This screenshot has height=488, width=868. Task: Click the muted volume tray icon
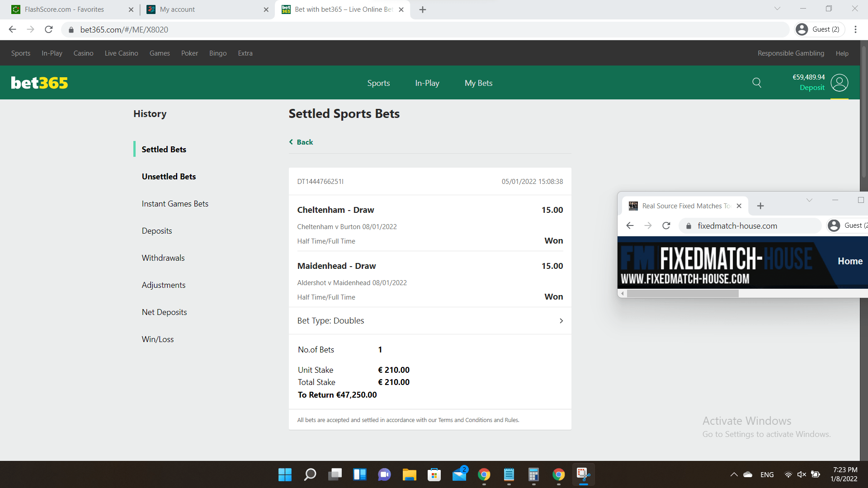[x=802, y=474]
